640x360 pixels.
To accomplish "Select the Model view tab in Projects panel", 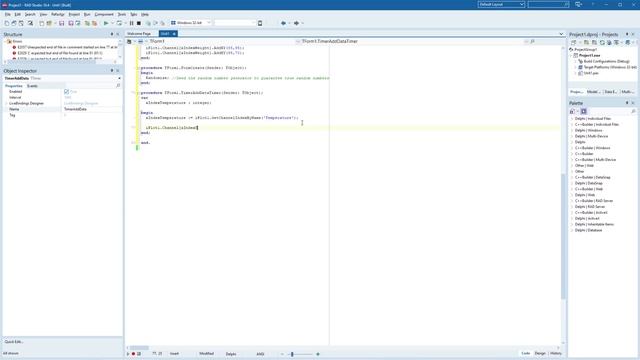I will click(593, 92).
